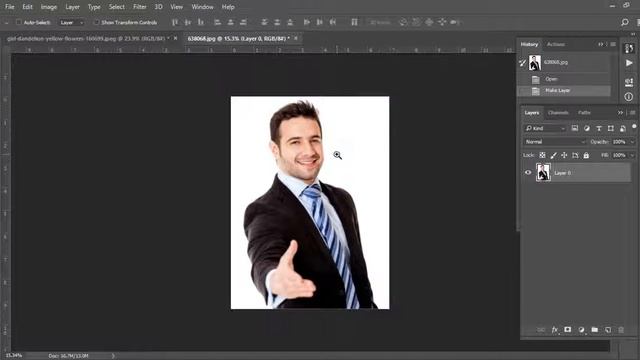The height and width of the screenshot is (360, 640).
Task: Expand status bar info arrow
Action: (x=113, y=356)
